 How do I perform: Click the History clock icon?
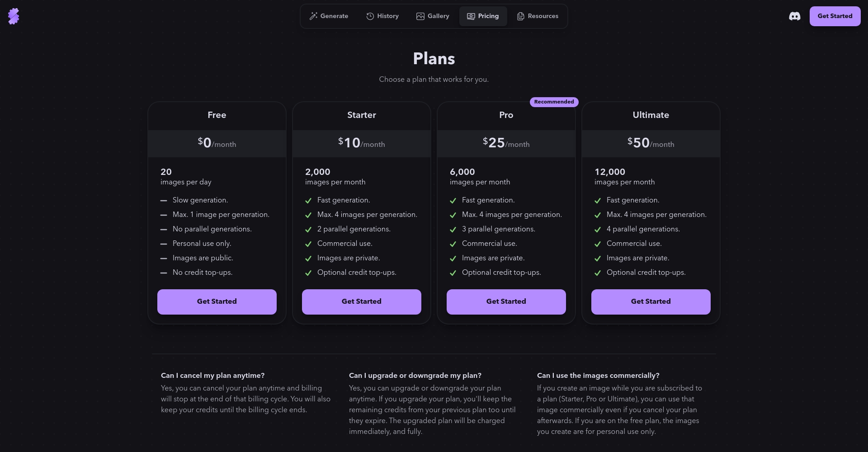[370, 16]
